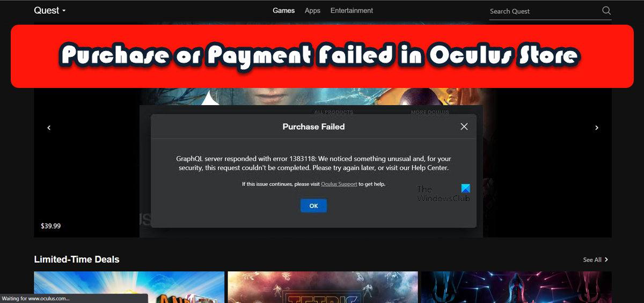Switch to the Apps tab
644x303 pixels.
pos(312,11)
